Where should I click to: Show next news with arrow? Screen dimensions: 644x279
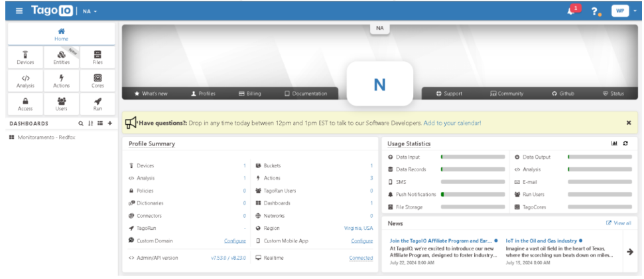point(630,252)
